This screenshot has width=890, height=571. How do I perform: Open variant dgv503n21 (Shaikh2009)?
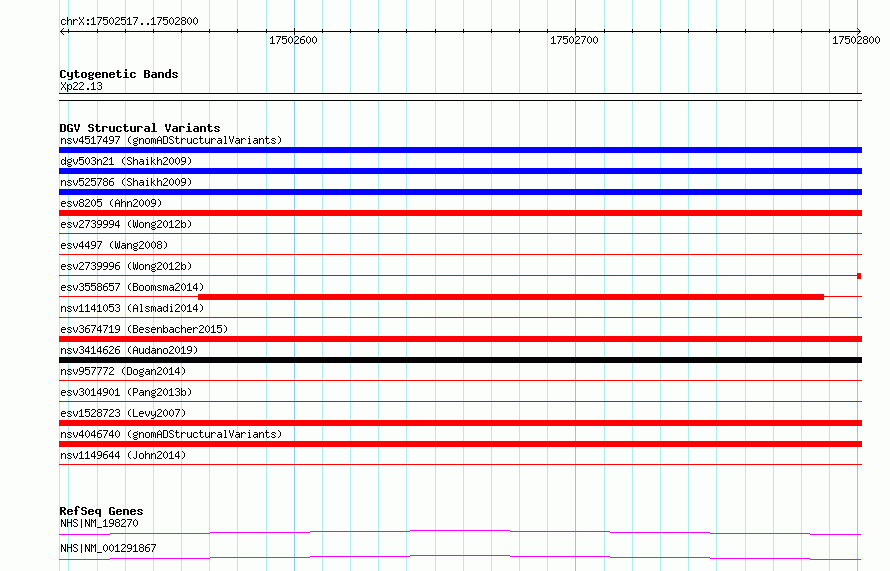126,161
